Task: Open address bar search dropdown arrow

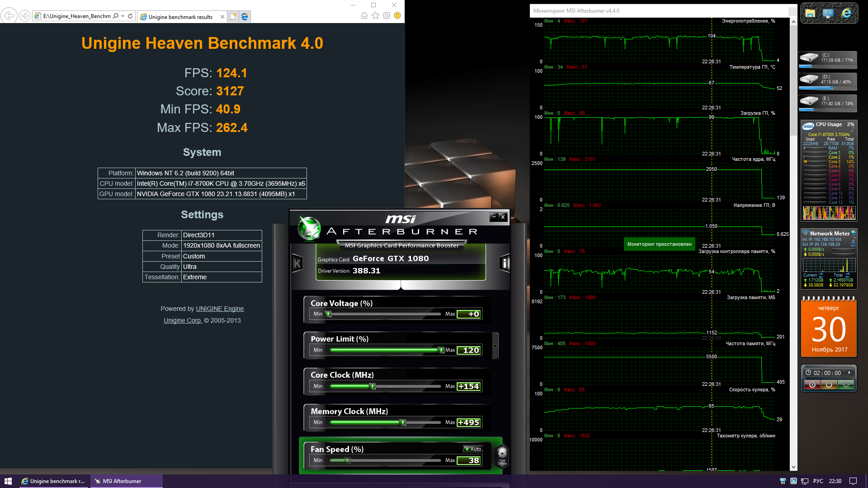Action: click(x=123, y=16)
